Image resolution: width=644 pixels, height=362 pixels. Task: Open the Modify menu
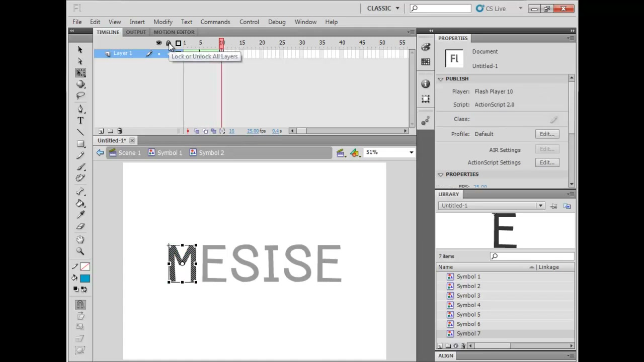163,22
